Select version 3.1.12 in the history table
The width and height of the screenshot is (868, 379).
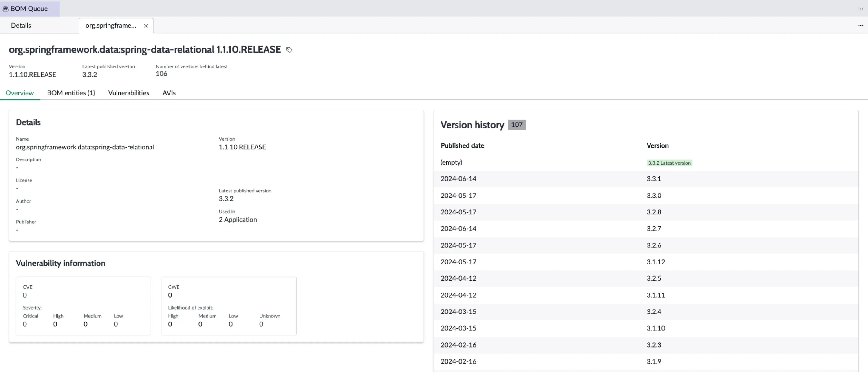click(x=656, y=262)
